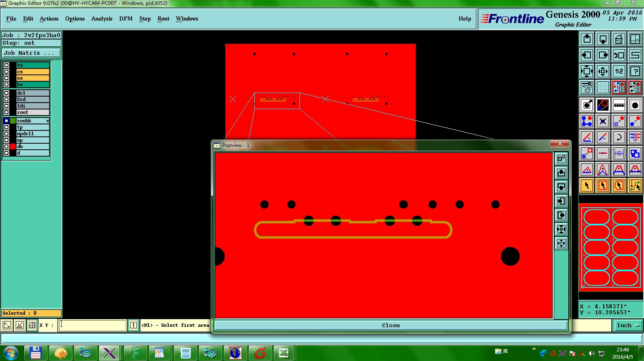Image resolution: width=644 pixels, height=361 pixels.
Task: Open the Inch units dropdown
Action: point(628,325)
